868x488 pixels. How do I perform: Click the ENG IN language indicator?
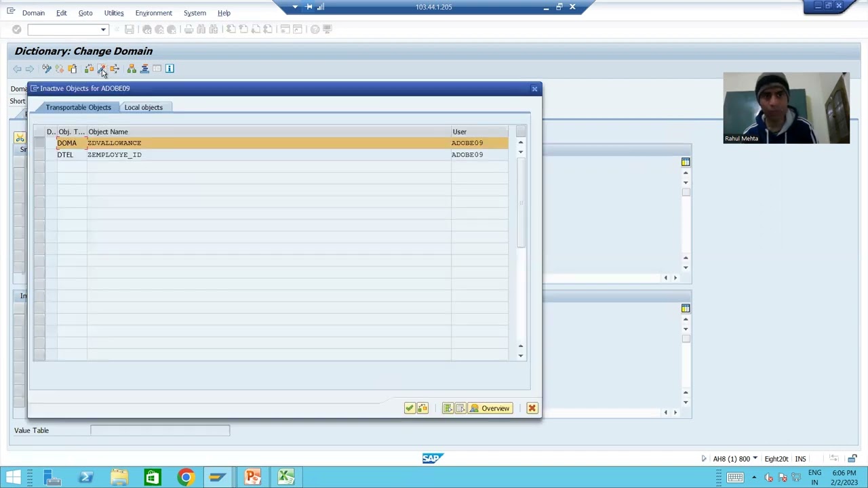[x=814, y=477]
